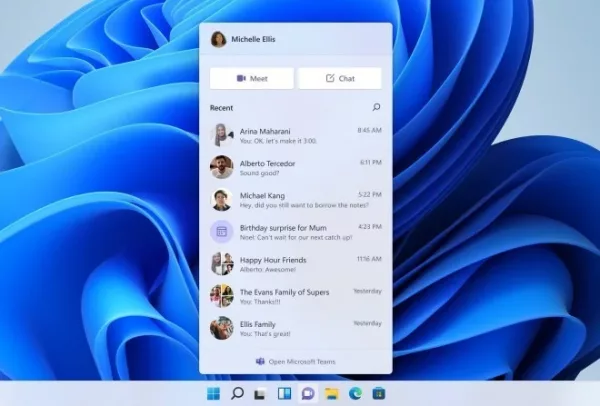This screenshot has width=600, height=406.
Task: Open the Widgets panel from taskbar
Action: 284,393
